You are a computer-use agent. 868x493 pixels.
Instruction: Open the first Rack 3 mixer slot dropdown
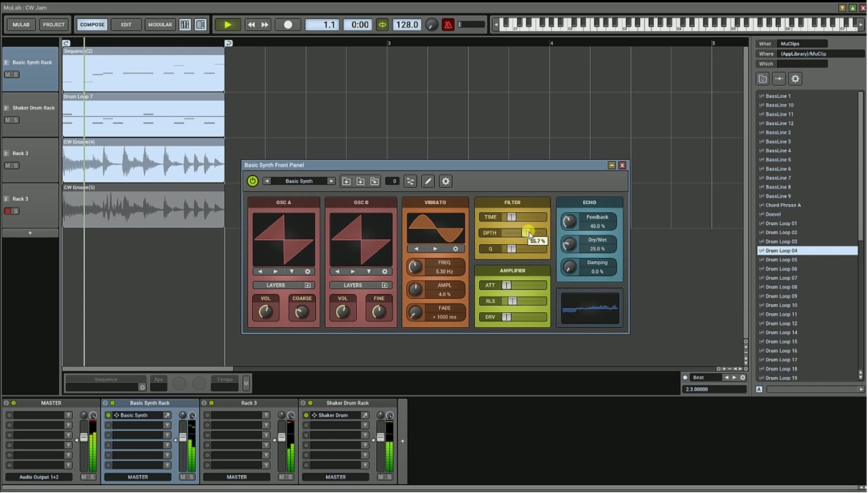tap(266, 415)
